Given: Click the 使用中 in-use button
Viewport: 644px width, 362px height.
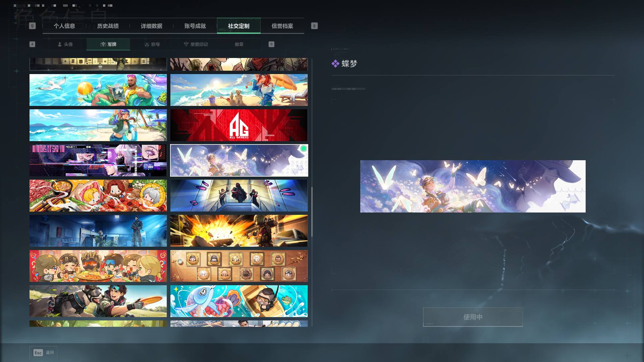Looking at the screenshot, I should [473, 317].
